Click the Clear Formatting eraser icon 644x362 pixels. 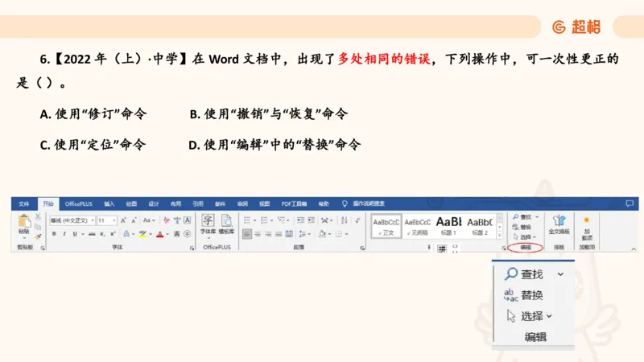click(167, 220)
